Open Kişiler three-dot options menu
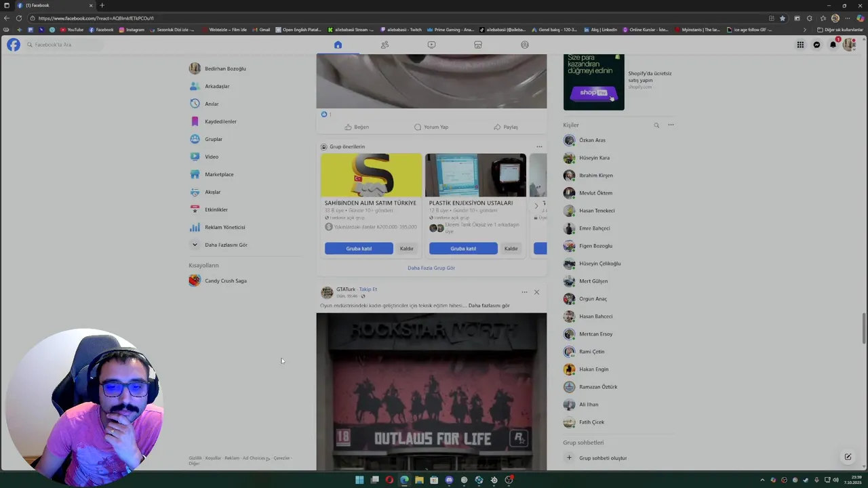 671,125
